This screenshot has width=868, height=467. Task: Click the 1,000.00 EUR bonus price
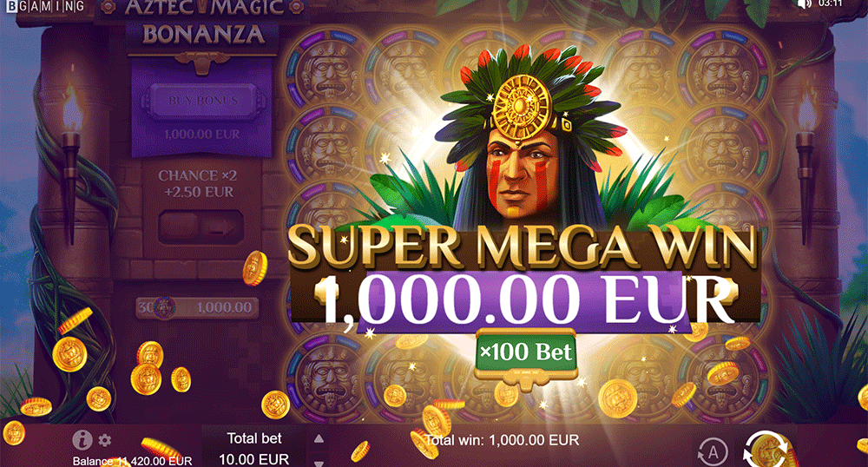202,135
